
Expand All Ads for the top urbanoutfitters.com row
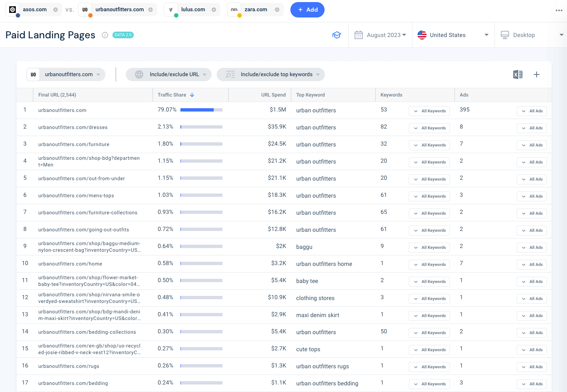click(x=532, y=111)
